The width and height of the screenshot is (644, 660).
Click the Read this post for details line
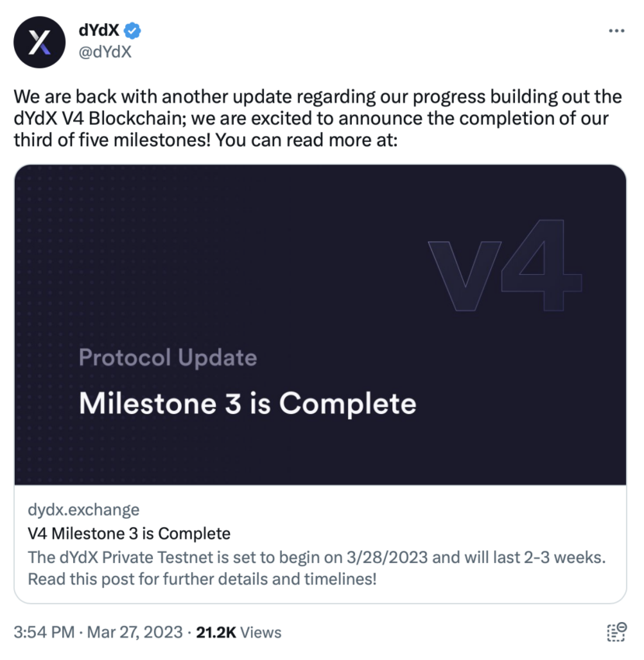(202, 578)
